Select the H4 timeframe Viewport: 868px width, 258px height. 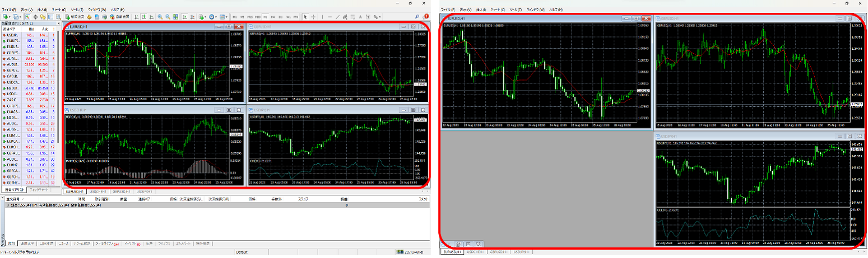click(273, 17)
